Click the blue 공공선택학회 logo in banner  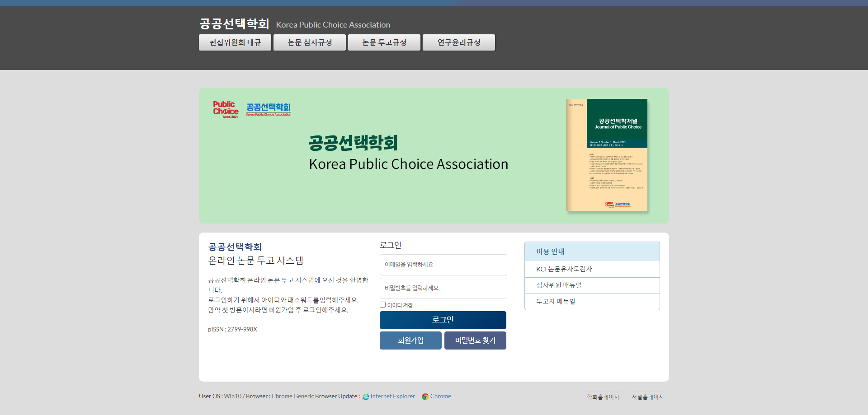pos(269,109)
